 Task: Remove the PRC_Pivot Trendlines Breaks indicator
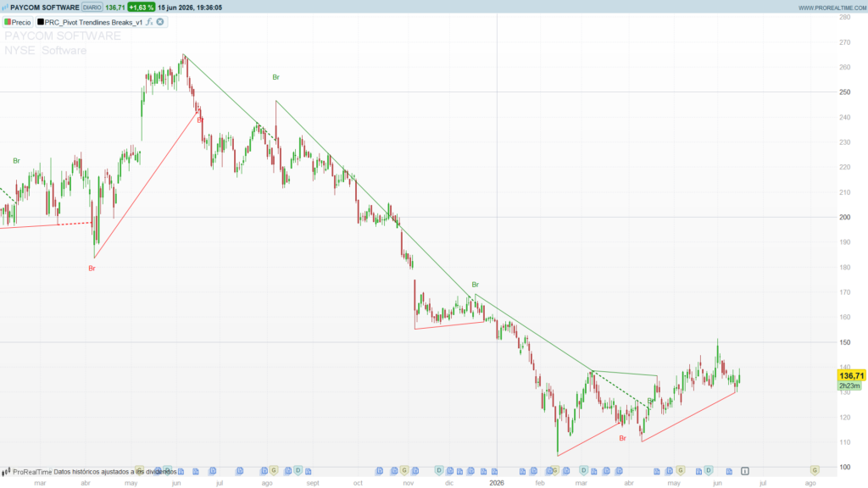160,22
